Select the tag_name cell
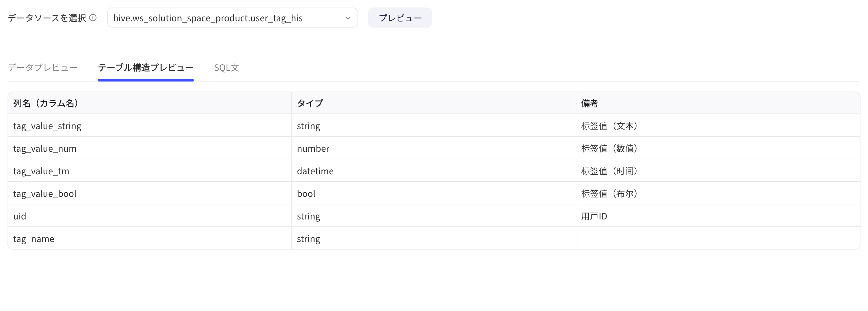Screen dimensions: 868x311 pos(150,238)
